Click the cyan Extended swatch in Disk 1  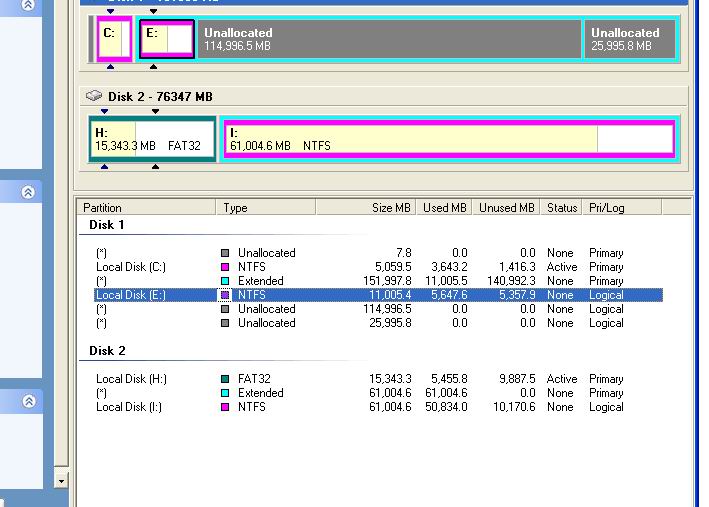(x=225, y=281)
